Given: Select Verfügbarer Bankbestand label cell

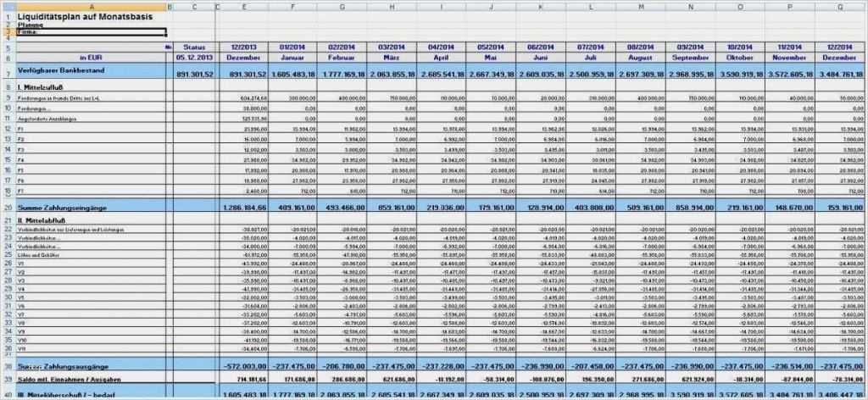Looking at the screenshot, I should (91, 71).
